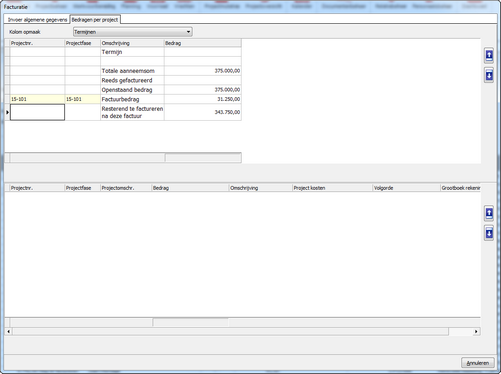The image size is (501, 374).
Task: Click the Grootboek rekening column header
Action: click(461, 188)
